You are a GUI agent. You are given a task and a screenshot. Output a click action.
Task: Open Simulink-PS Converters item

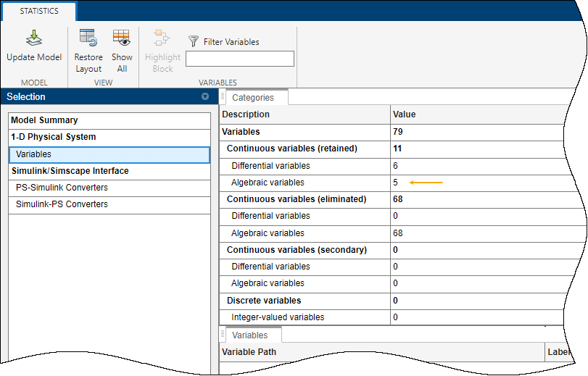(62, 204)
